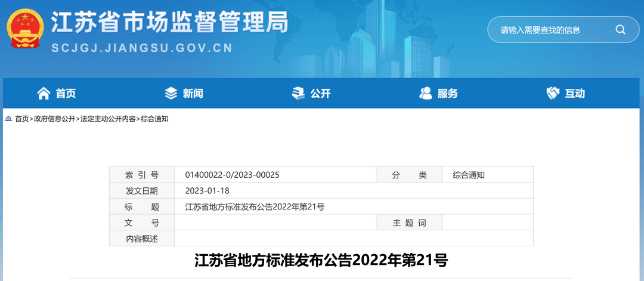Click the books icon beside 公开

point(298,94)
